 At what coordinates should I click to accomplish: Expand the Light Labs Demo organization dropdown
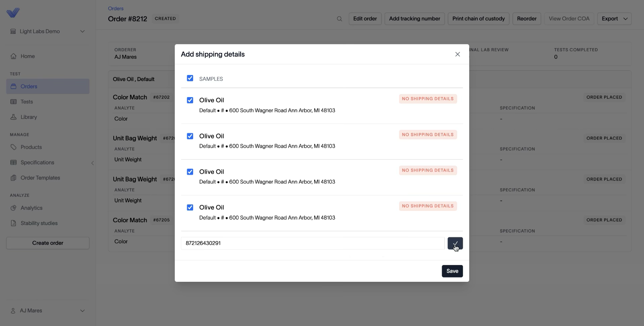pos(83,31)
